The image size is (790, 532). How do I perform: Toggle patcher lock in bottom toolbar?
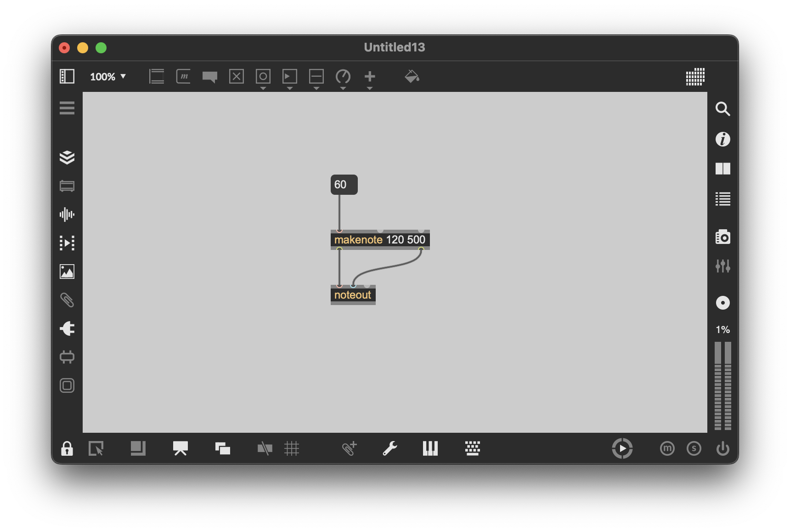pyautogui.click(x=67, y=448)
